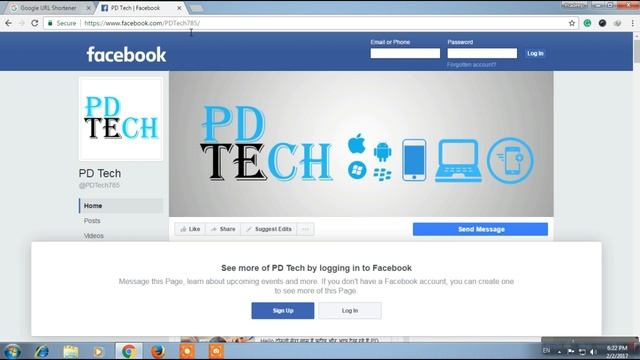Viewport: 640px width, 360px height.
Task: Click the Chrome taskbar icon
Action: (129, 351)
